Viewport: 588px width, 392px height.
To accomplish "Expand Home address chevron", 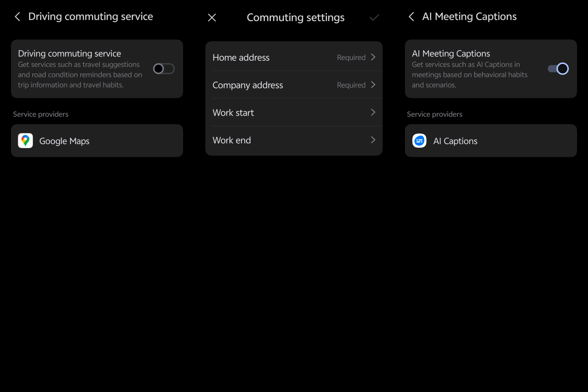I will point(373,57).
